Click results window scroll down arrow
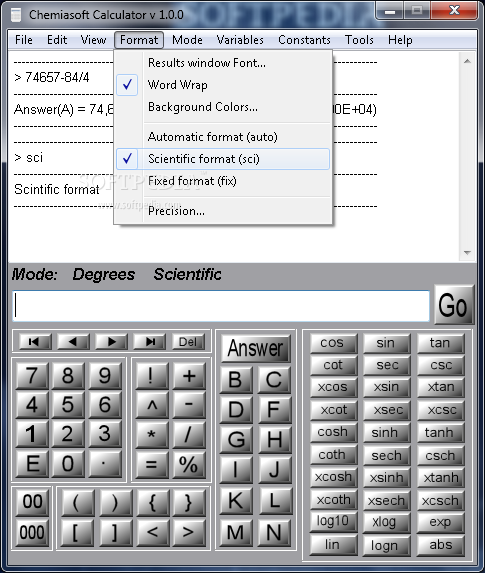 (x=467, y=253)
